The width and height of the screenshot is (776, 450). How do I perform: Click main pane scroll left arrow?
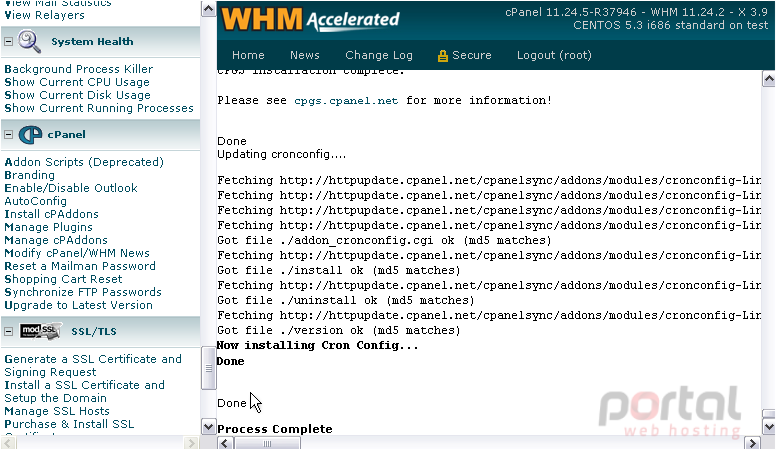(225, 443)
